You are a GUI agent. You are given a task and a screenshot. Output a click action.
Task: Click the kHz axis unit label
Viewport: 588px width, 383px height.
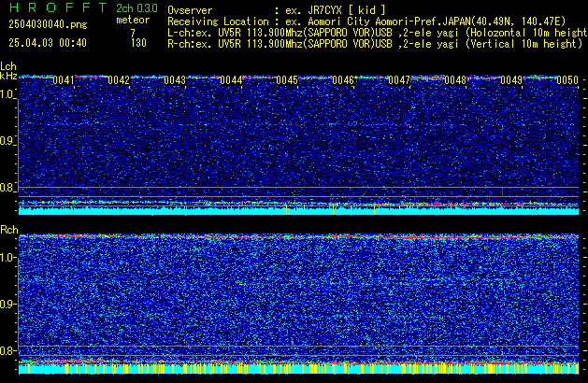8,76
